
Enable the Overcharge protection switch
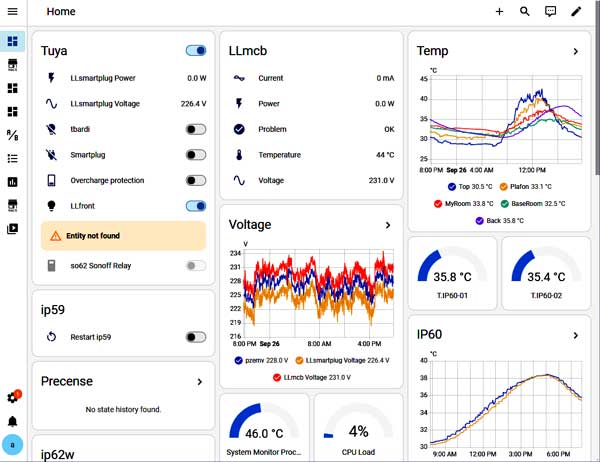[196, 180]
